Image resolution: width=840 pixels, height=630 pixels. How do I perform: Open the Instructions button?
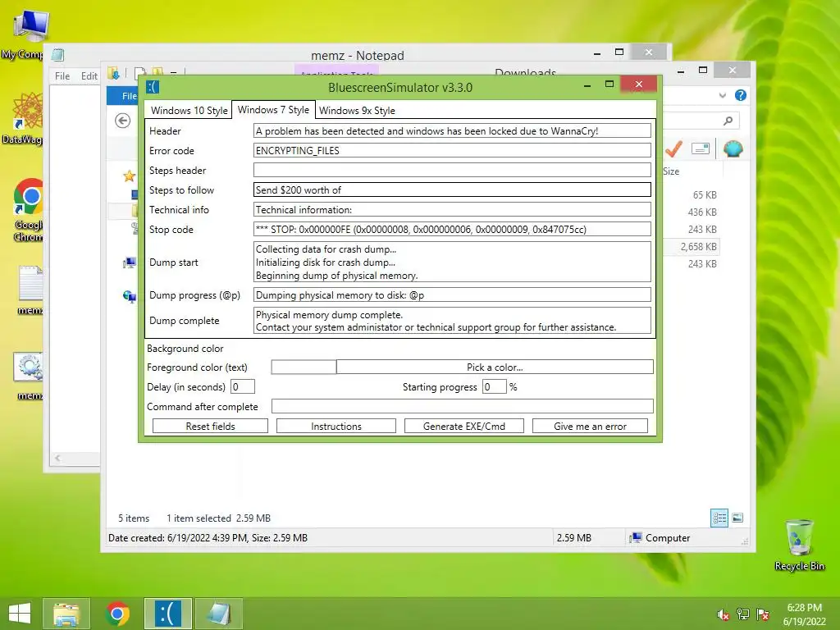click(x=336, y=426)
